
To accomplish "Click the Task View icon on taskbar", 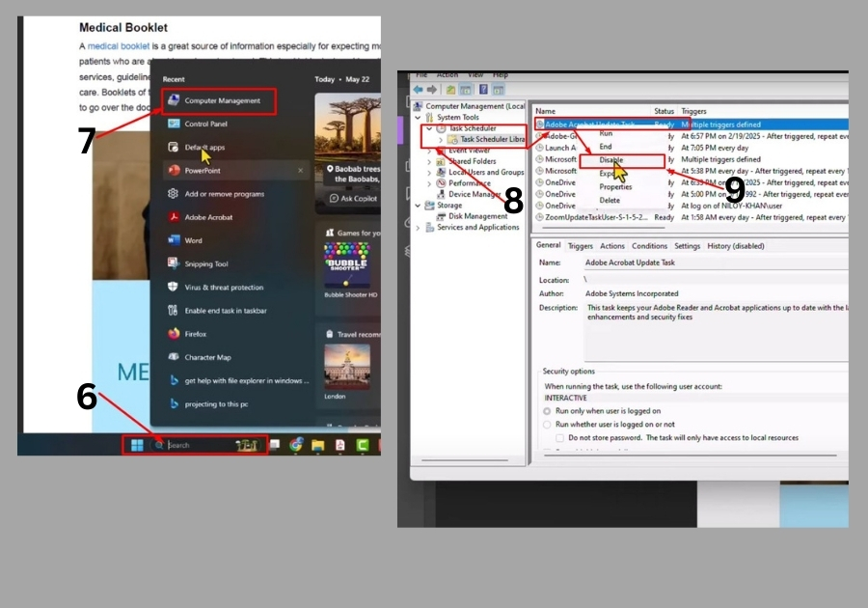I will pyautogui.click(x=275, y=444).
